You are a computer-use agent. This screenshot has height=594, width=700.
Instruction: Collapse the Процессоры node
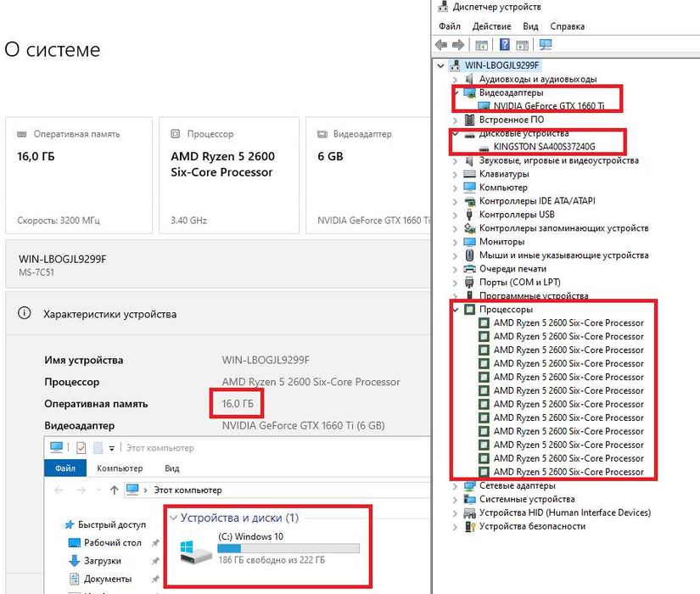pos(456,310)
